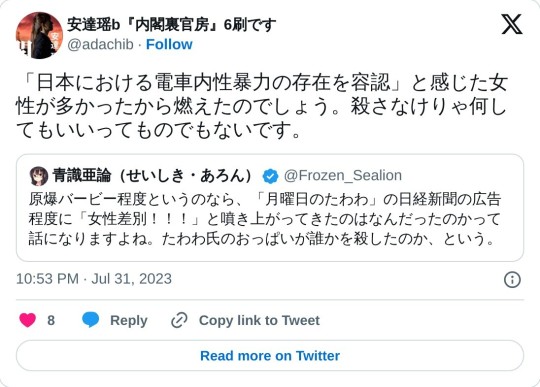Click the chain link copy icon

179,320
